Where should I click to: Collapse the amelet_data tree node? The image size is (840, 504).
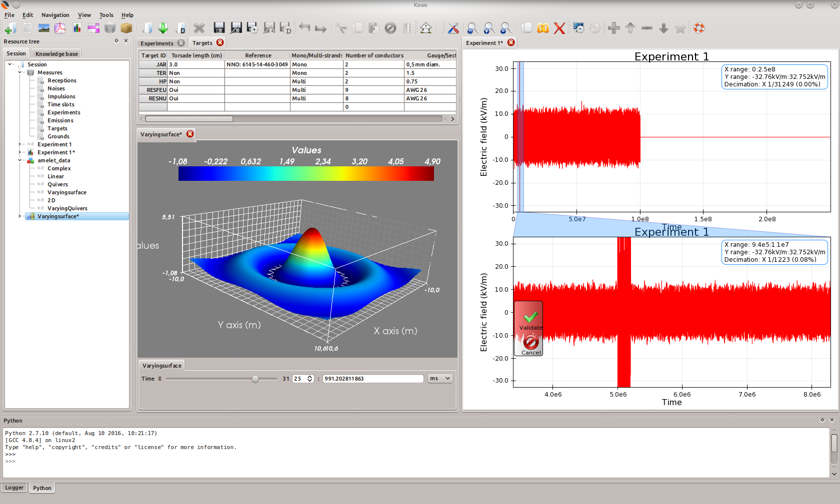(20, 160)
